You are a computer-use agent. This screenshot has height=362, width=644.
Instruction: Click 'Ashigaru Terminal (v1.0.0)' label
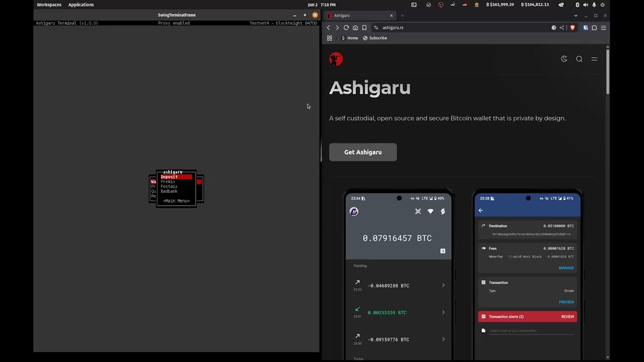point(67,23)
